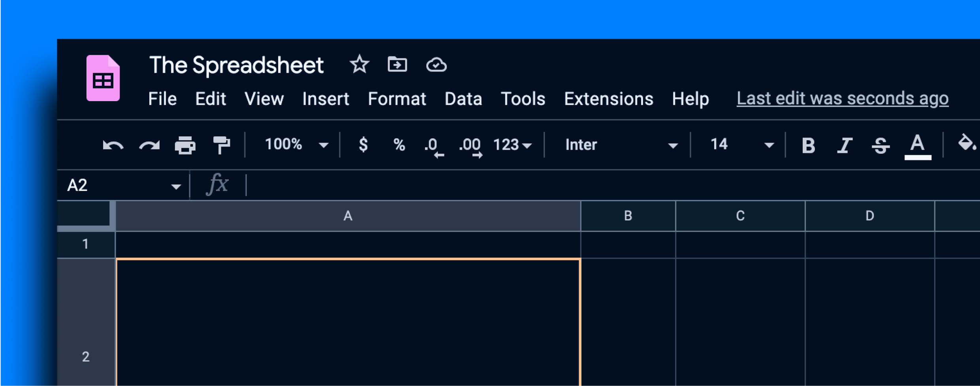The height and width of the screenshot is (386, 980).
Task: Decrease decimal places button
Action: pos(433,146)
